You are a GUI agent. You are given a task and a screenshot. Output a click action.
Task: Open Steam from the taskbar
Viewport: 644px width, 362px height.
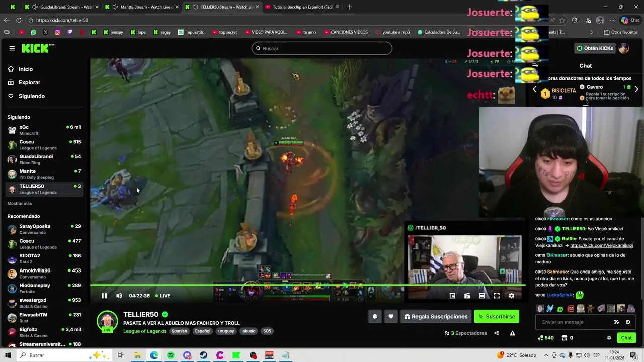[x=203, y=355]
